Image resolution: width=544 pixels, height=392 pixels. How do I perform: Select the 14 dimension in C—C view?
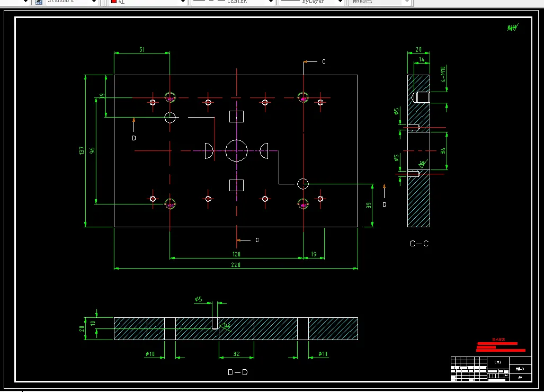(x=422, y=60)
